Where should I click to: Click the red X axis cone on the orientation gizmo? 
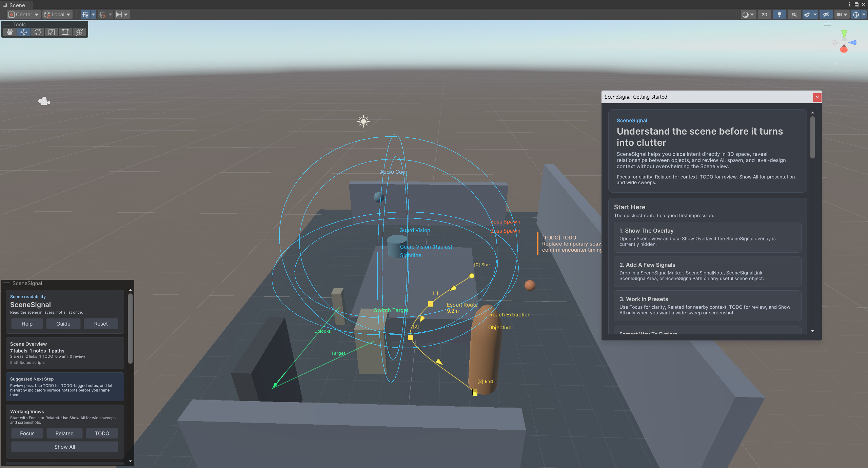844,49
